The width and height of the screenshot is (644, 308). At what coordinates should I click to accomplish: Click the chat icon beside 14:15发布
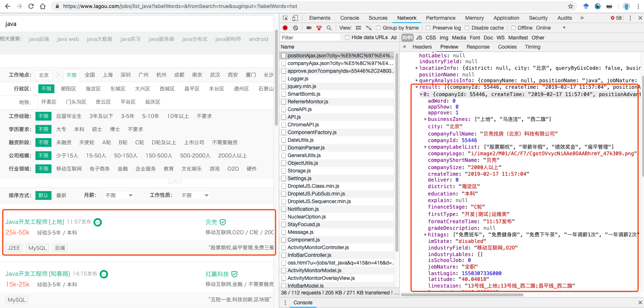[x=104, y=274]
